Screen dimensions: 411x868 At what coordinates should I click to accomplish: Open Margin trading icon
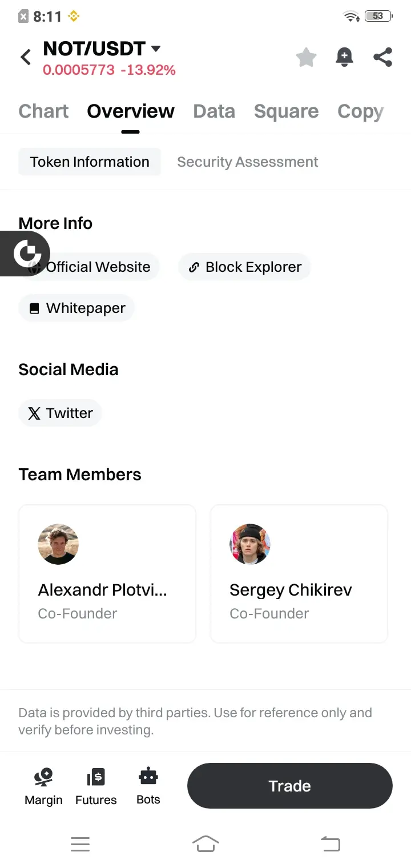click(43, 786)
